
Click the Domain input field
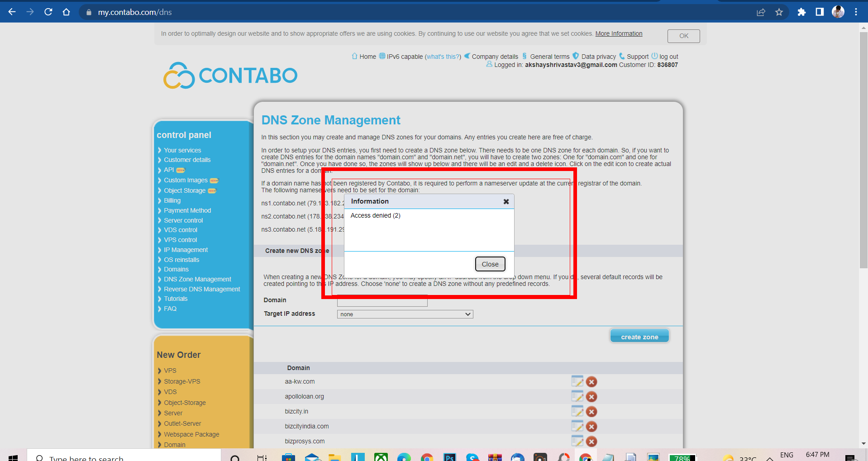382,302
